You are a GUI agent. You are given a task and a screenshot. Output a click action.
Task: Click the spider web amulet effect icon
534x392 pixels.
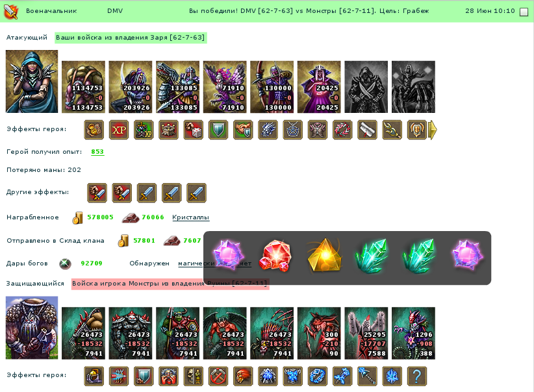(293, 130)
